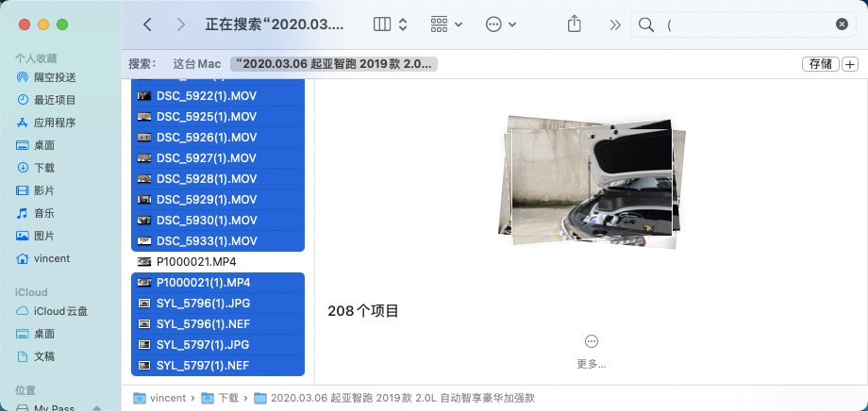Switch to column view icon
This screenshot has width=868, height=411.
click(x=382, y=25)
